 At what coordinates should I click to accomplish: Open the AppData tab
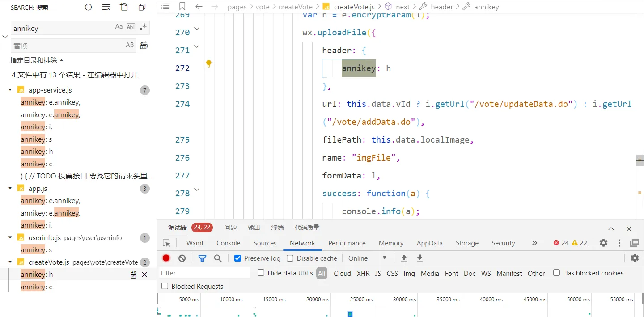pyautogui.click(x=430, y=243)
